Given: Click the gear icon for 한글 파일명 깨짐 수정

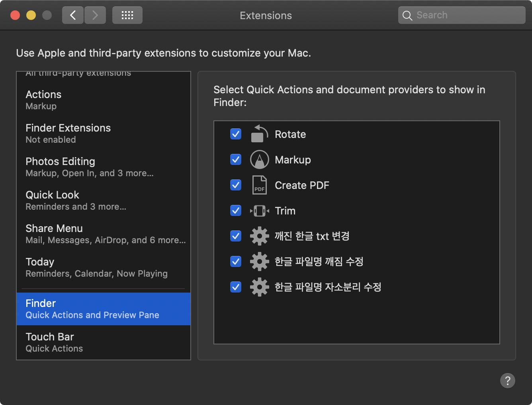Looking at the screenshot, I should pyautogui.click(x=259, y=262).
